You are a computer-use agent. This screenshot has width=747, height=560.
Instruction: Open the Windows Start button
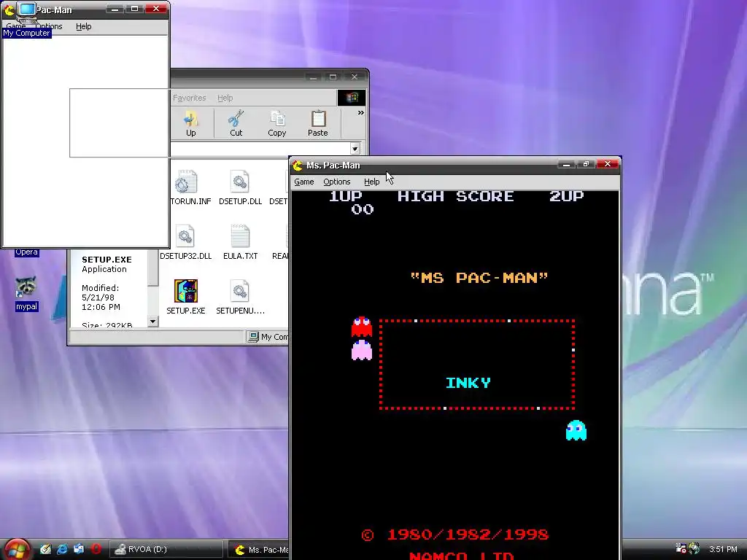point(17,550)
